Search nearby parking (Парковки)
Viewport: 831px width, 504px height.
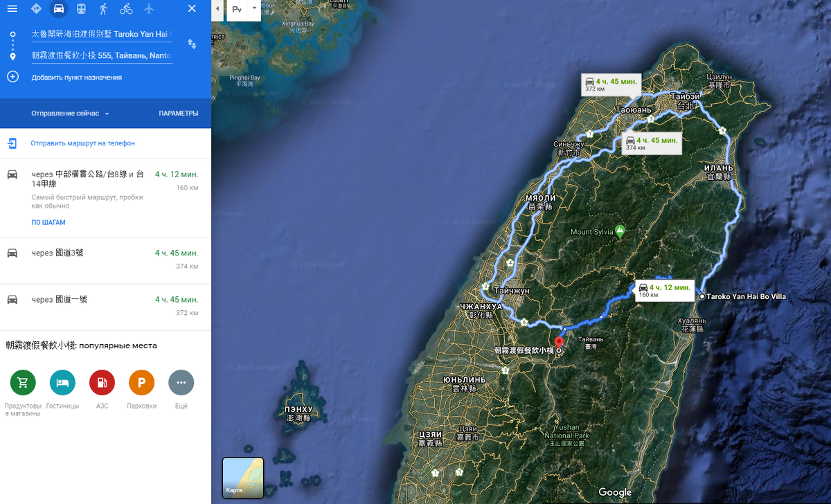141,382
